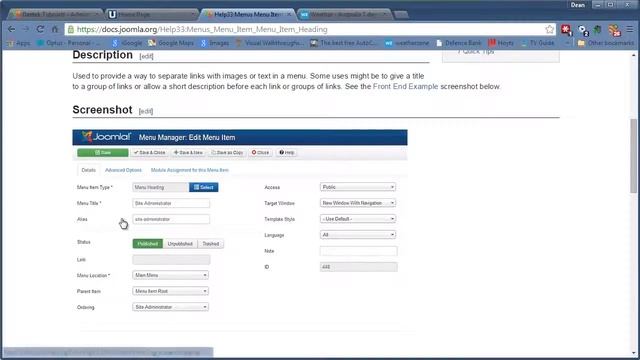Open the weatherzone bookmark

(407, 43)
